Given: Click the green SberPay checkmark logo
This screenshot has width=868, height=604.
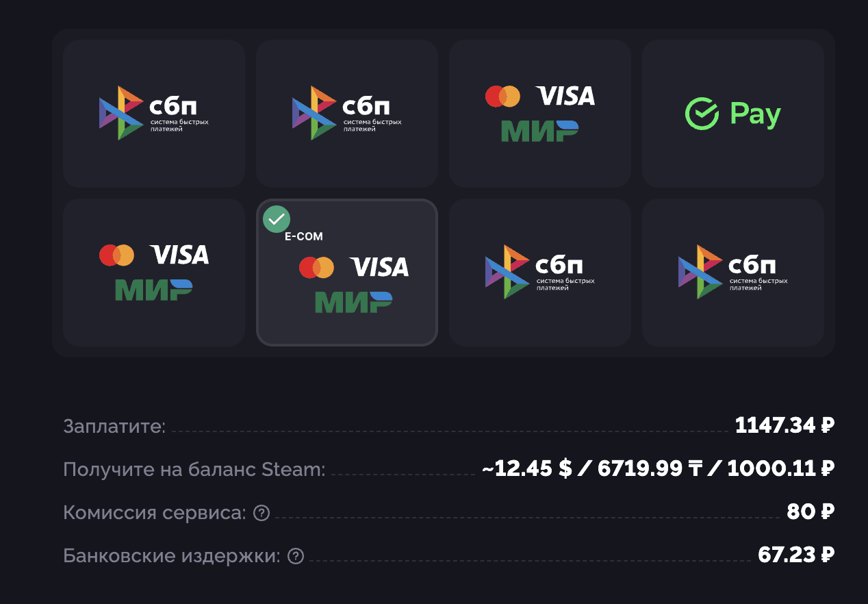Looking at the screenshot, I should click(x=702, y=114).
